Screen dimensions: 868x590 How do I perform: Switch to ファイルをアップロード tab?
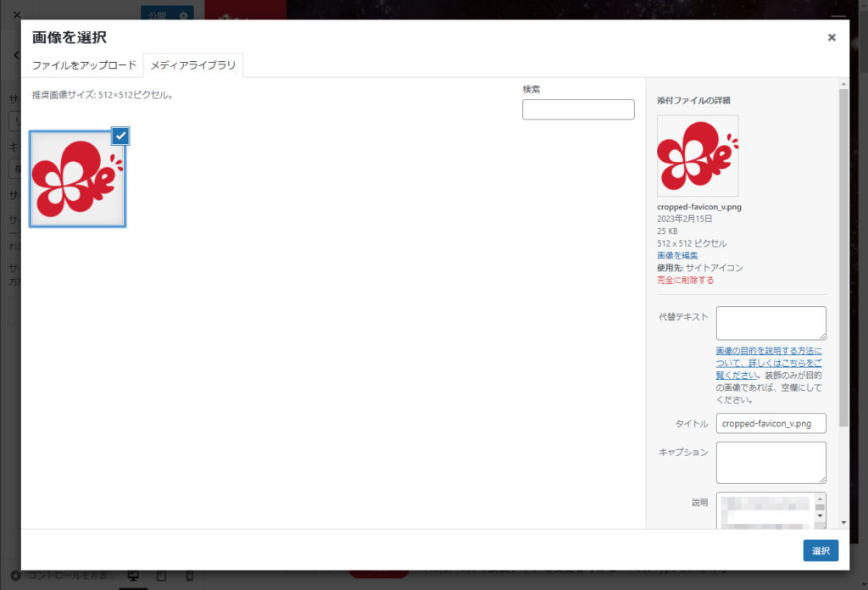pos(84,65)
